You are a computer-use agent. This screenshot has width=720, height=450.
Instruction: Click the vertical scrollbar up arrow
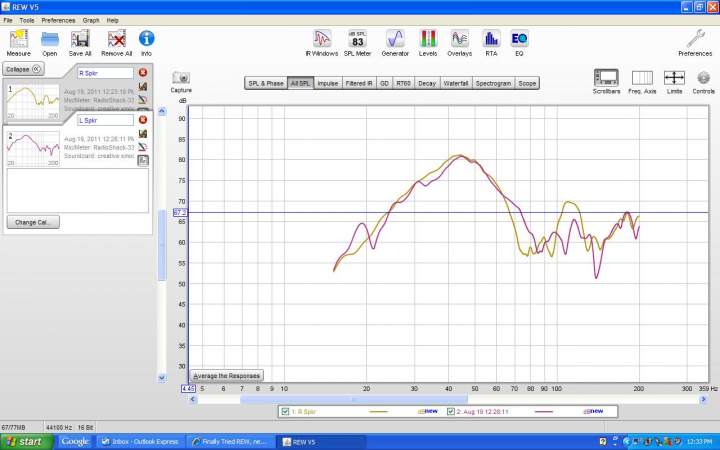coord(162,111)
